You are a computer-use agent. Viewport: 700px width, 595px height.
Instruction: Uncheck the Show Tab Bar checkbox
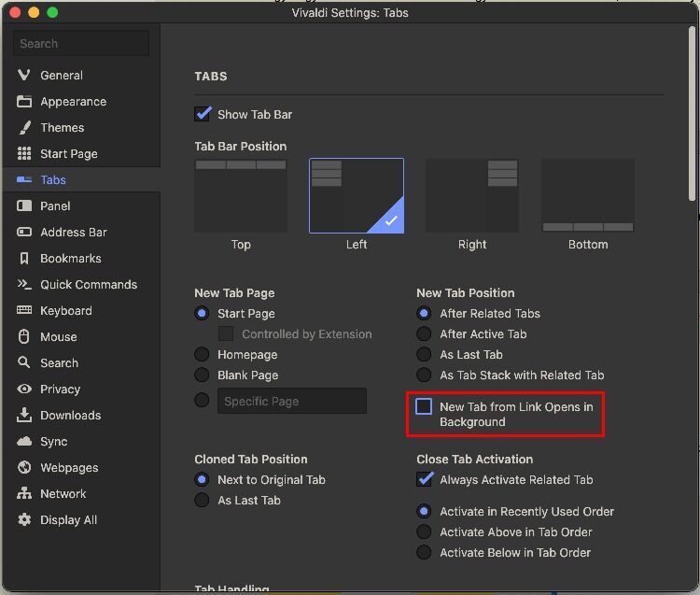(x=203, y=114)
